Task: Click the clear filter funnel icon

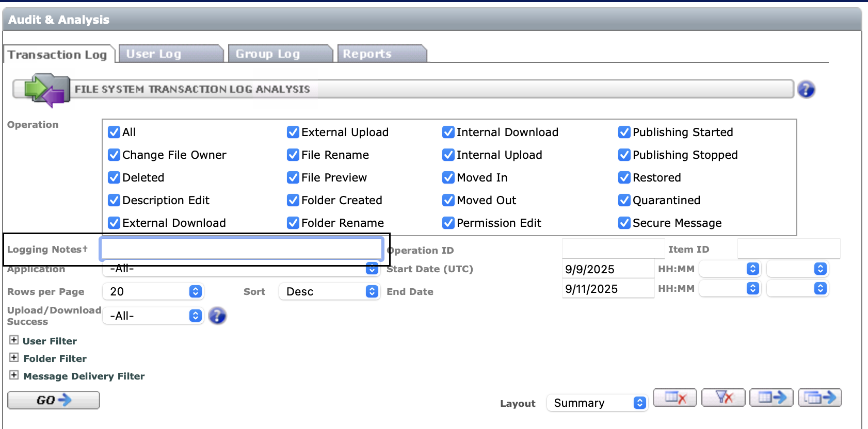Action: pos(724,398)
